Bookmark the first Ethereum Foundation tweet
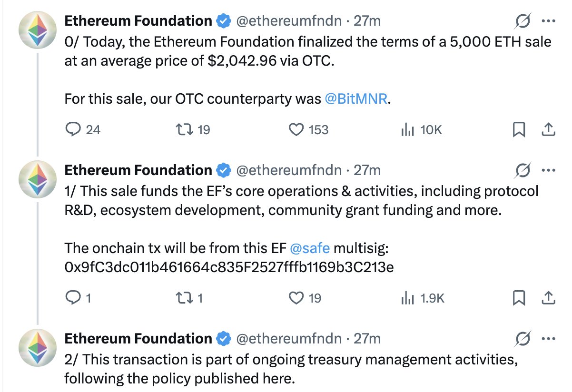Image resolution: width=572 pixels, height=392 pixels. (519, 129)
